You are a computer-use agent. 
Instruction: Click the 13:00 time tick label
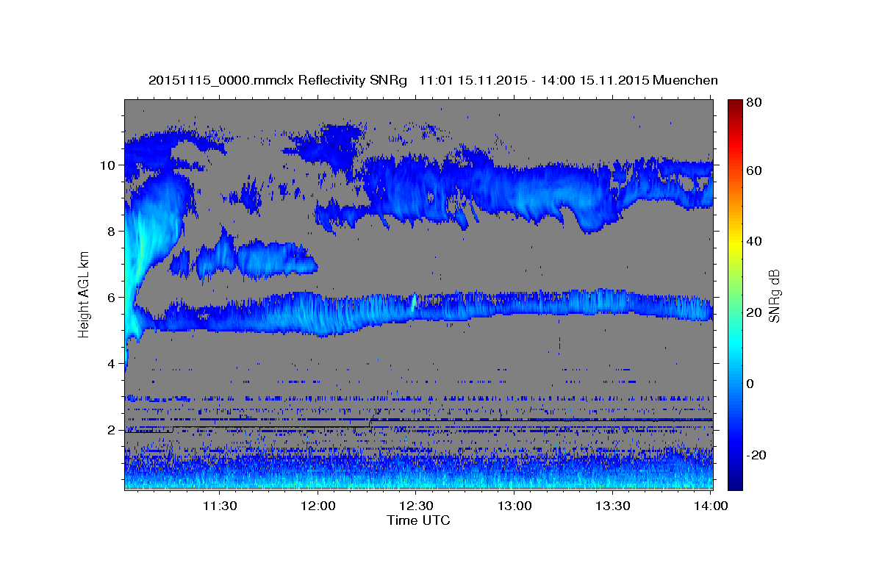[x=514, y=506]
